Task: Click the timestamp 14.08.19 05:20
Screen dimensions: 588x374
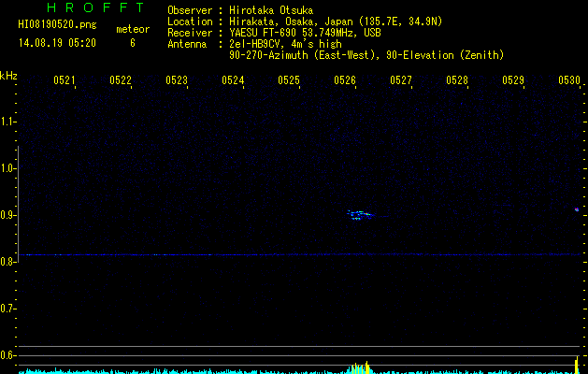Action: [x=57, y=43]
